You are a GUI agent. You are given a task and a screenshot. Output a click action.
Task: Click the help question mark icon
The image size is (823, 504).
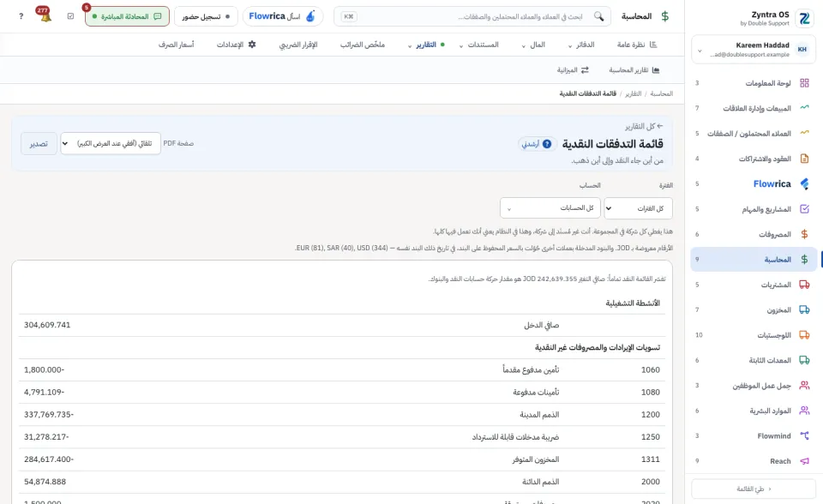click(x=21, y=16)
